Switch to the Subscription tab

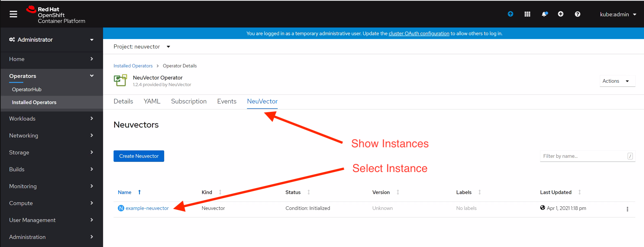click(189, 101)
